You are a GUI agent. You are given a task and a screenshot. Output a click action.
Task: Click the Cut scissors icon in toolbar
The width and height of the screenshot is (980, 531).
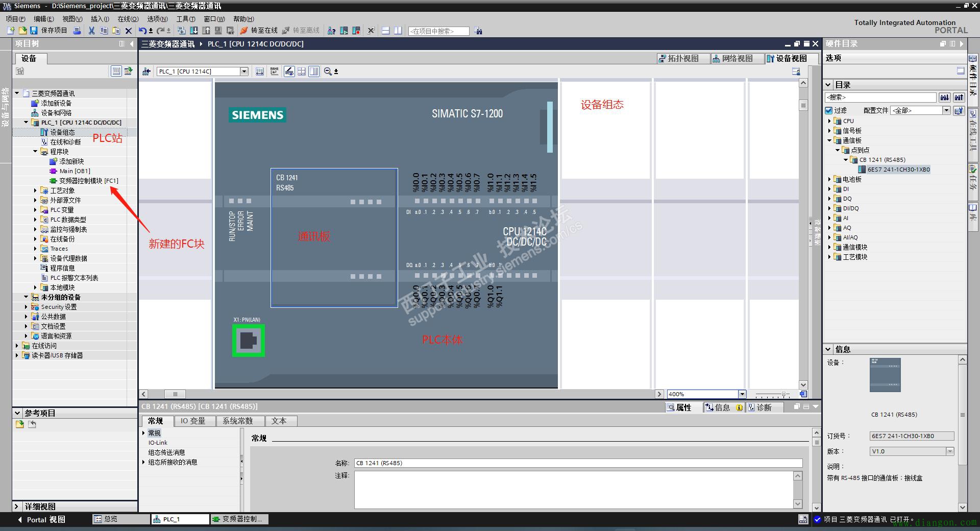(91, 31)
